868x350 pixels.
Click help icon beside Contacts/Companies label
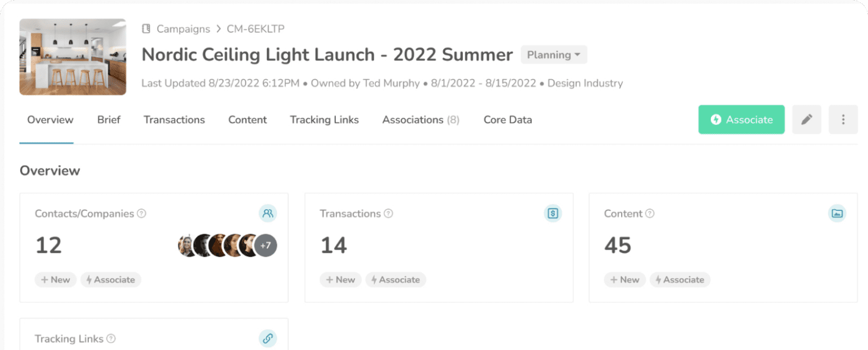point(142,214)
